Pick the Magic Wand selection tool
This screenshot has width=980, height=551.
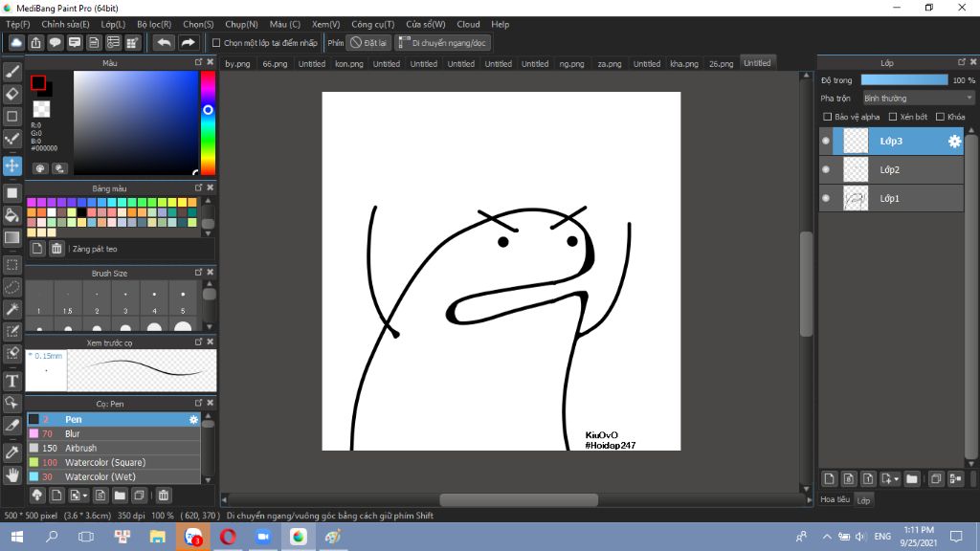(12, 309)
